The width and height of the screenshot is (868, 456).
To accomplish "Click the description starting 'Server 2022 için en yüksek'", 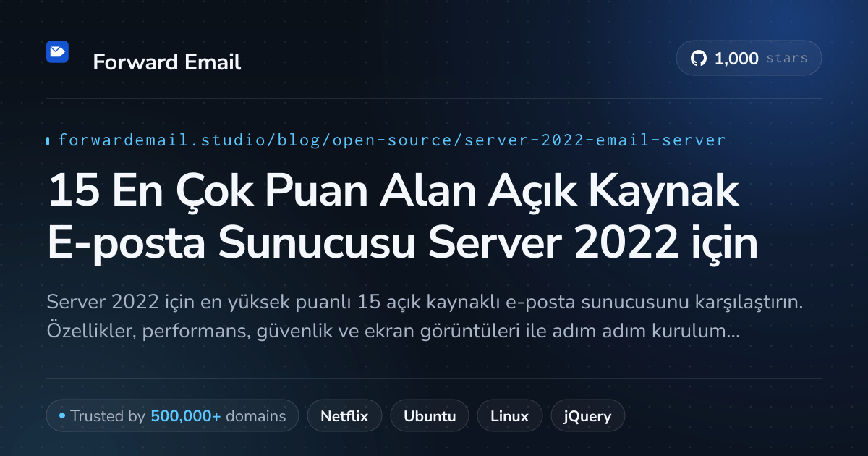I will [x=425, y=316].
